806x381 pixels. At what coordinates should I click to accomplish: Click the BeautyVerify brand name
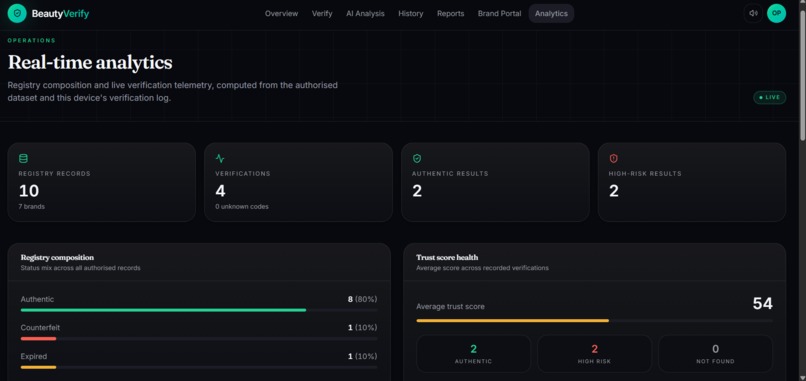coord(60,14)
